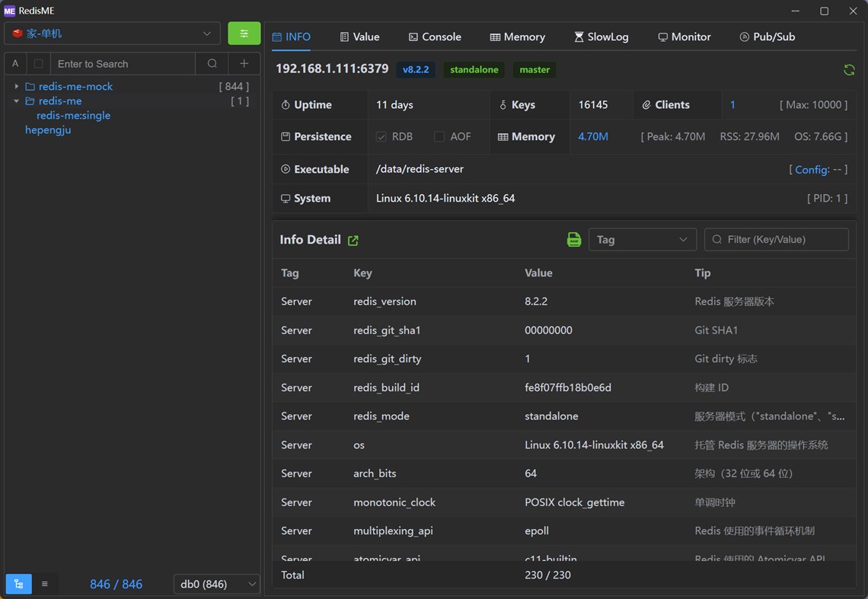This screenshot has width=868, height=599.
Task: Focus the Filter (Key/Value) input
Action: pos(776,240)
